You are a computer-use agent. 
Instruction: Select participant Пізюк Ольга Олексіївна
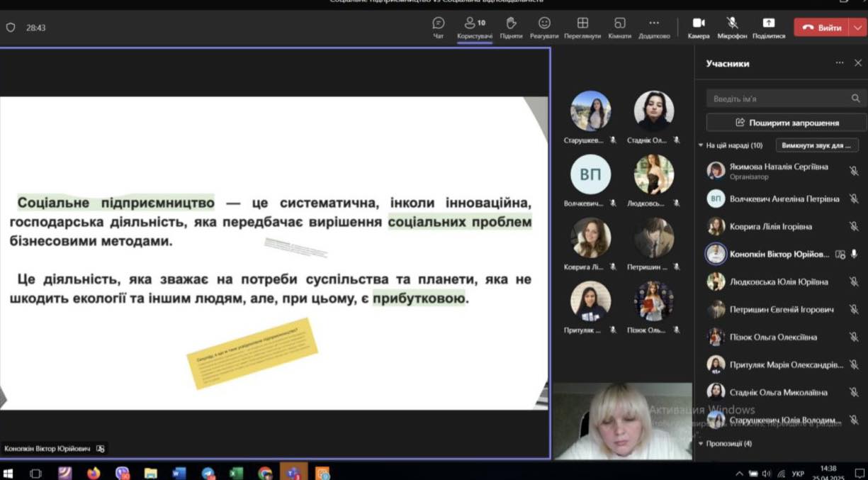tap(782, 337)
